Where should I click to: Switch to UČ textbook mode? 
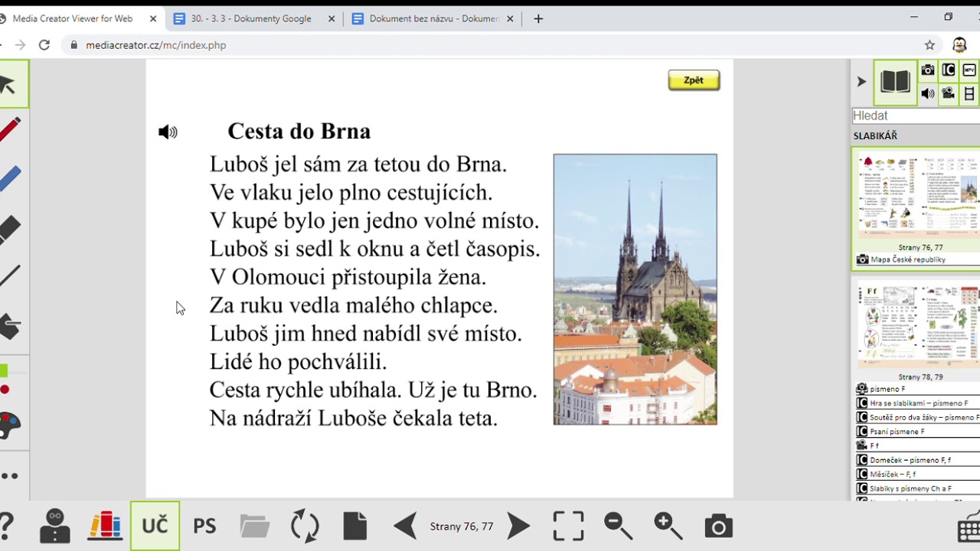[155, 526]
